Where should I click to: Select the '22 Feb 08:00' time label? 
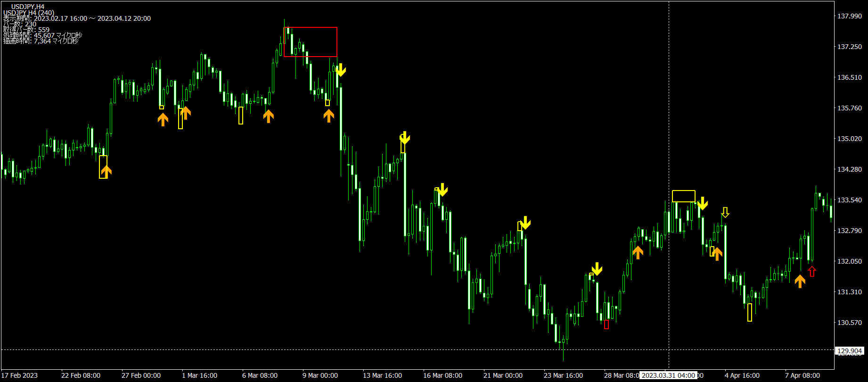[81, 375]
